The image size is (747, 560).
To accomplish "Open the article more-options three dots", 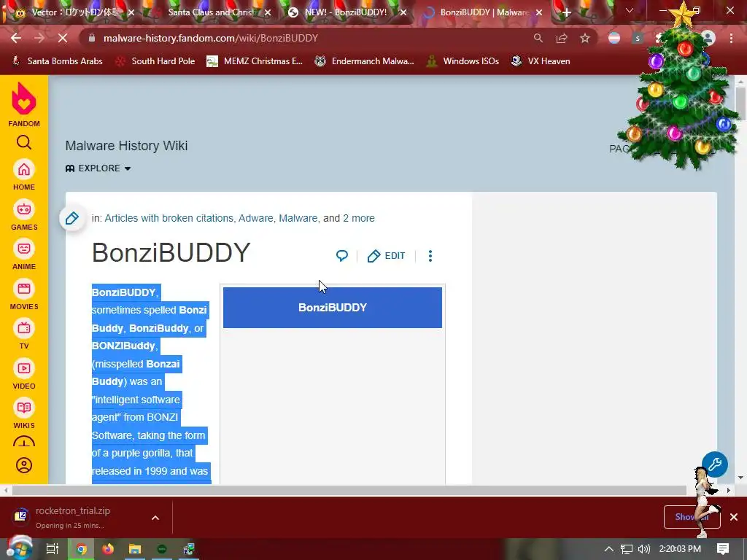I will click(x=430, y=256).
